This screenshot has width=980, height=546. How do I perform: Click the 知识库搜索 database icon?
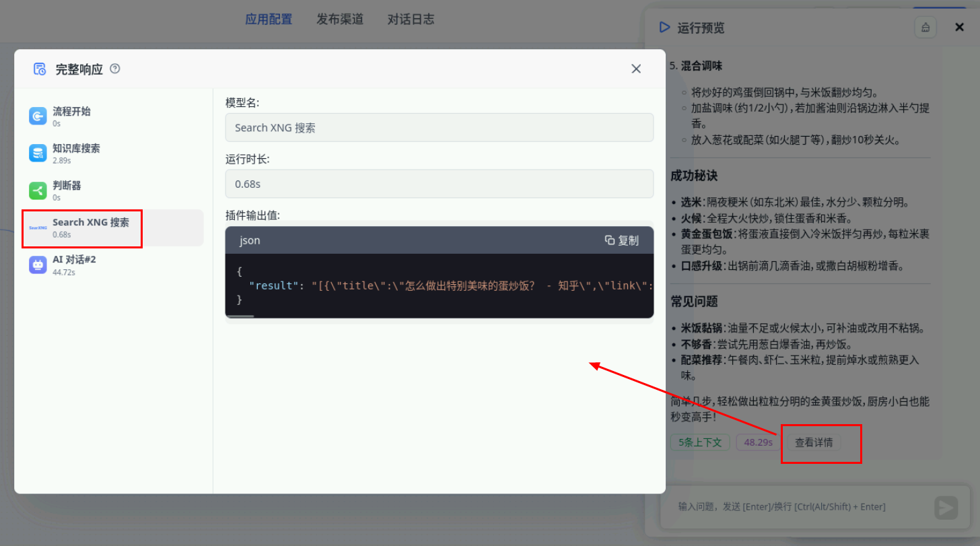tap(38, 153)
